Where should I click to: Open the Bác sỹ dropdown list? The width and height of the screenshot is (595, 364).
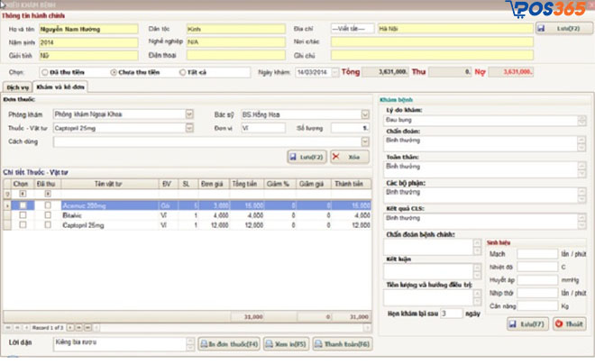click(365, 114)
